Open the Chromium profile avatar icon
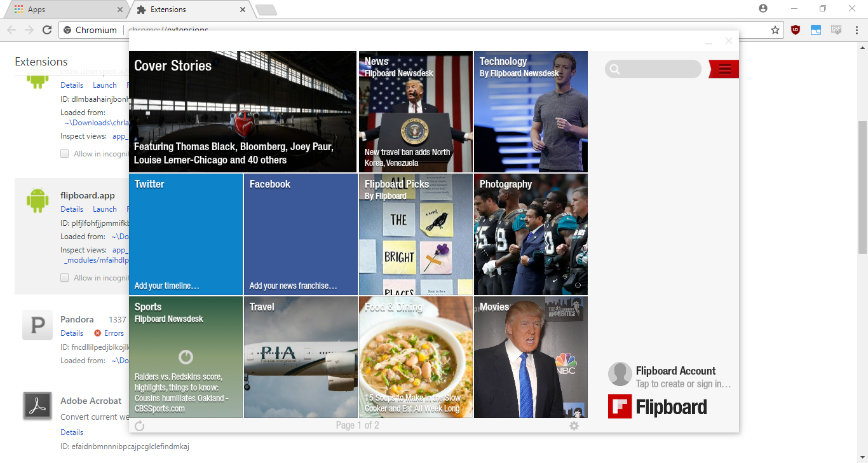The image size is (868, 463). click(x=763, y=8)
